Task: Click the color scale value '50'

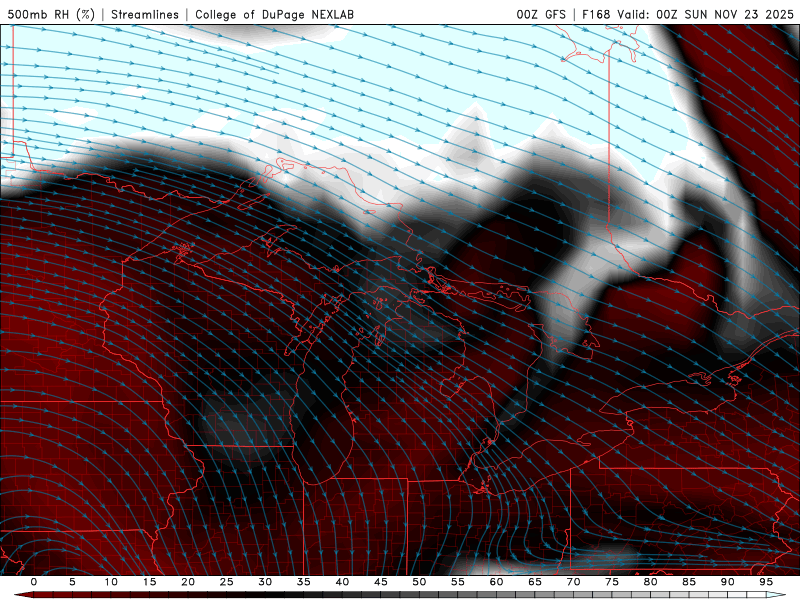Action: [x=419, y=582]
